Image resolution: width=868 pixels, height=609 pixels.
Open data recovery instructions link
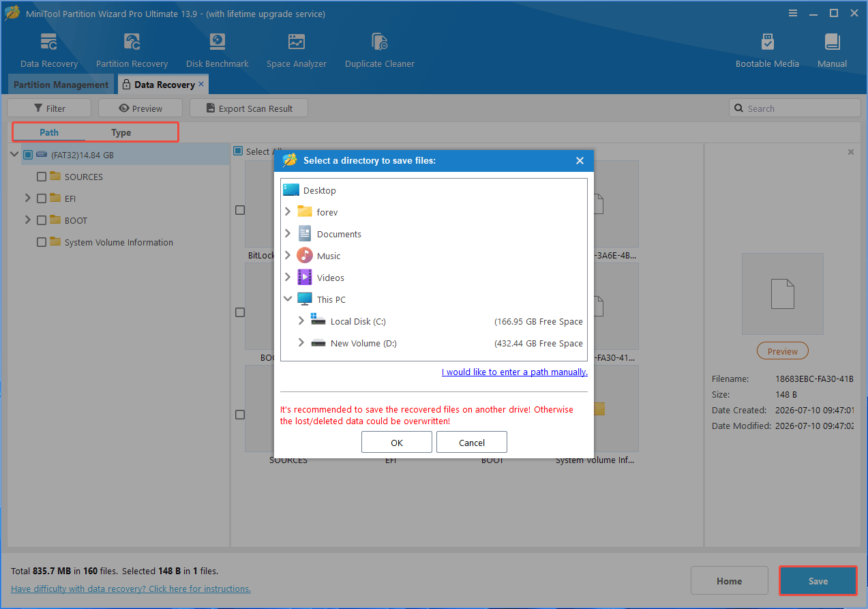tap(131, 589)
